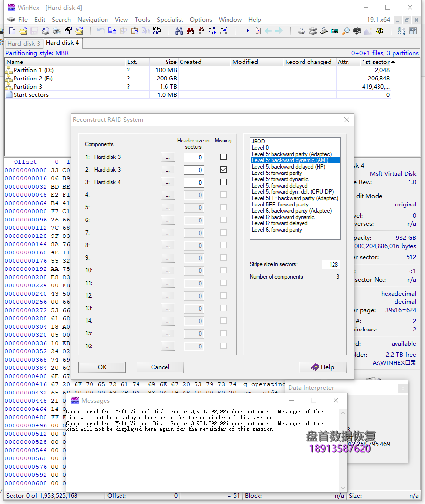
Task: Browse component 3 with ellipsis button
Action: pos(168,183)
